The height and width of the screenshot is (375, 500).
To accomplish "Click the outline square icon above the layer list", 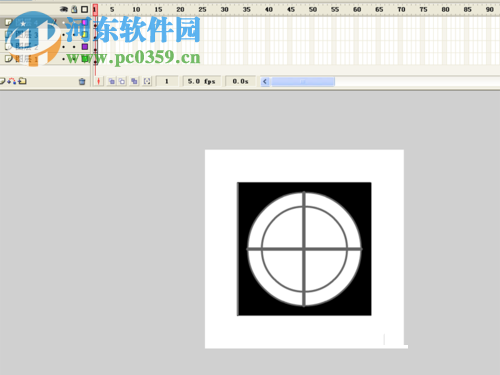I will [x=85, y=9].
